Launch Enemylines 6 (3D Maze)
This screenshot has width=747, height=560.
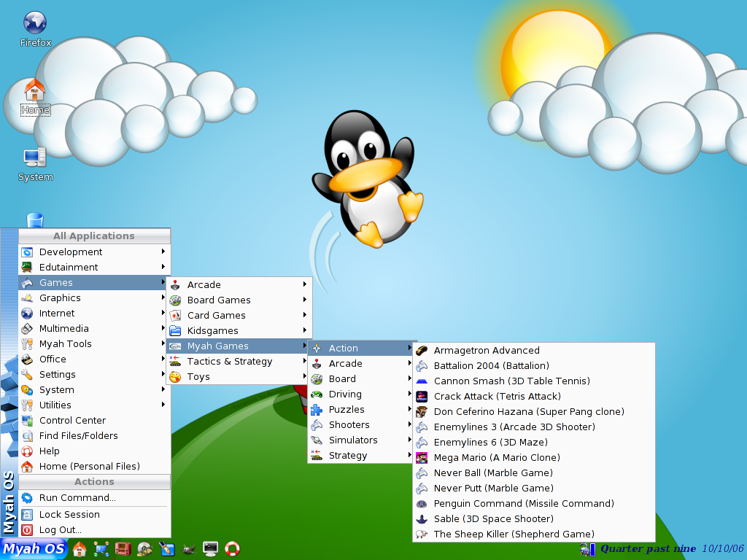pyautogui.click(x=533, y=443)
